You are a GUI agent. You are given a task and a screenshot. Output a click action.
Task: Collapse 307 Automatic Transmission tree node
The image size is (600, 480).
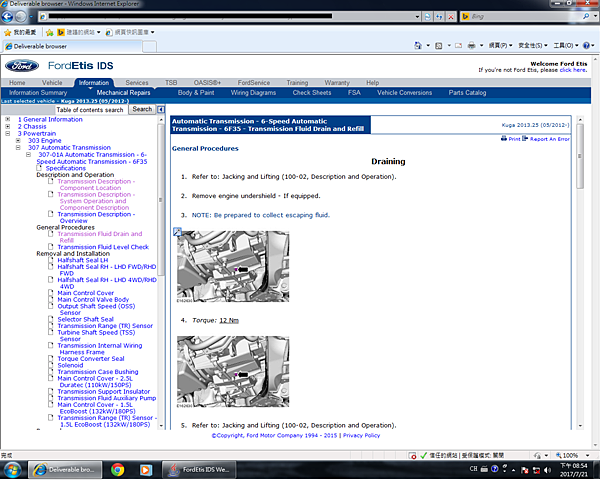coord(18,147)
